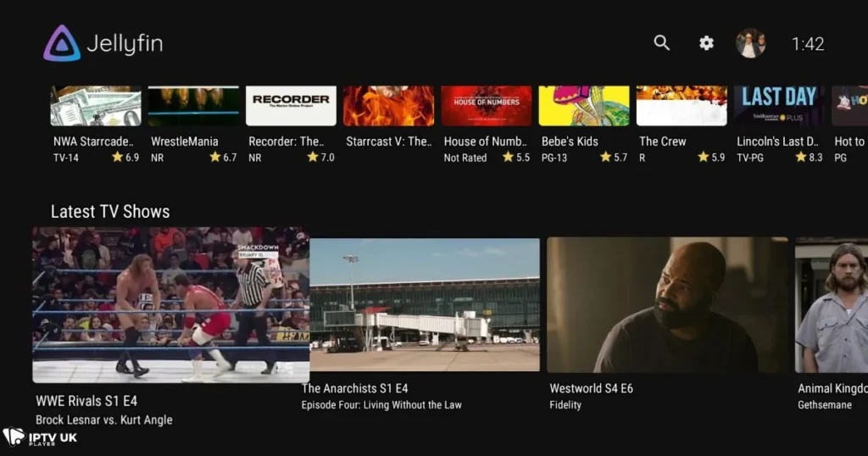The width and height of the screenshot is (868, 456).
Task: Click the 'Starrcast V: The..' title text
Action: [x=389, y=142]
